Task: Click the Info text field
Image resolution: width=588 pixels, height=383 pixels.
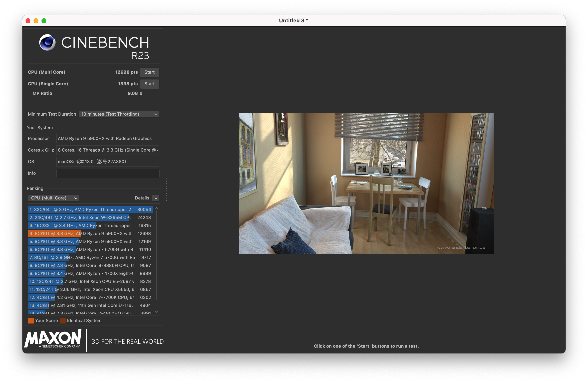Action: (108, 173)
